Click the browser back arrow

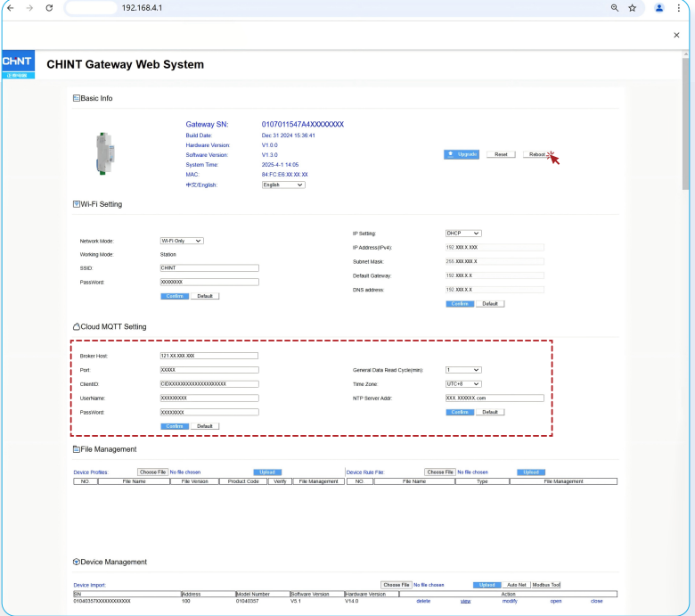[x=10, y=8]
